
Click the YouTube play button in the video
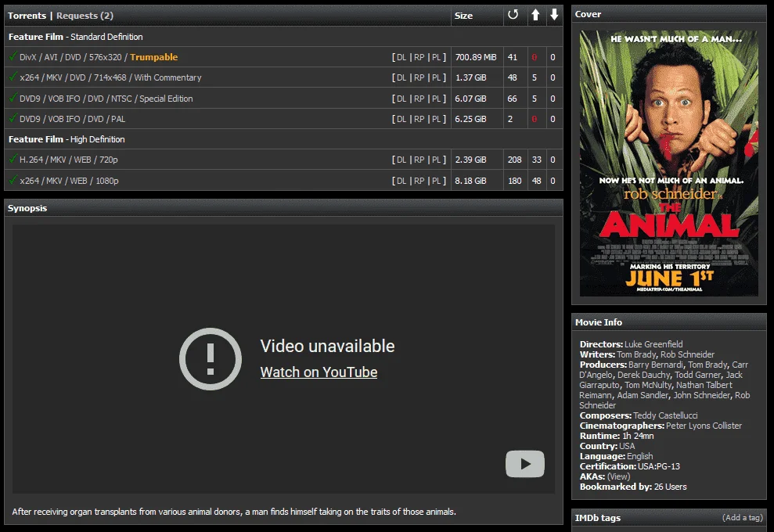(x=524, y=464)
